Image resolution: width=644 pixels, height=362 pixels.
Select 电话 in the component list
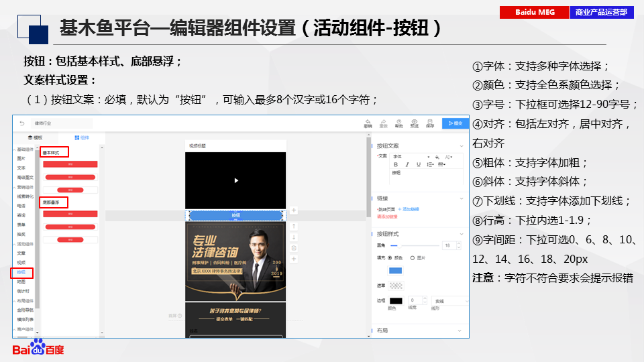coord(21,206)
